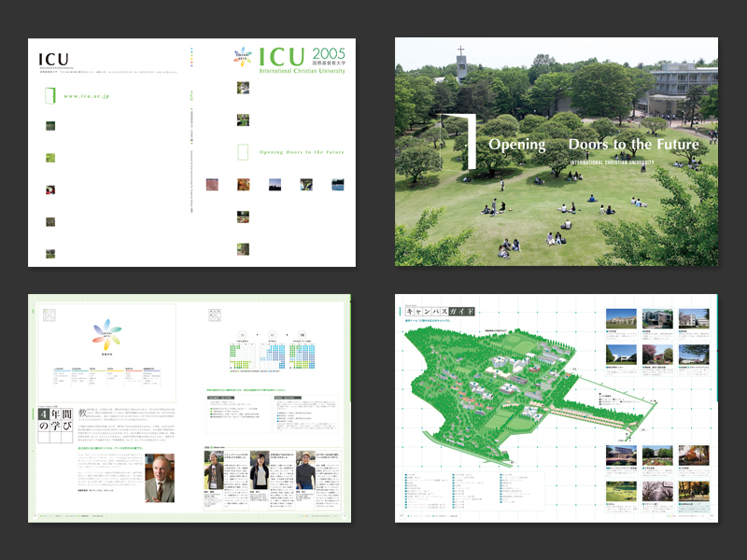This screenshot has height=560, width=747.
Task: Click green italic Opening Doors to the Future text
Action: coord(302,151)
